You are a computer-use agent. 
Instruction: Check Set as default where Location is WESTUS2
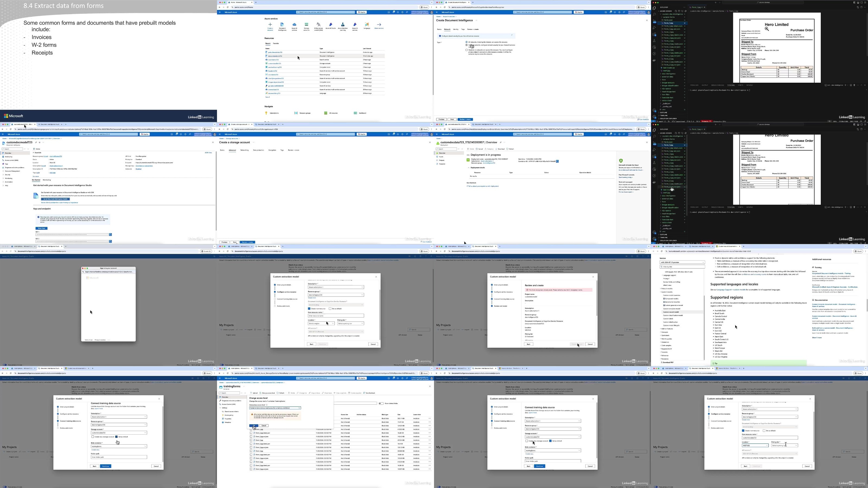764,431
